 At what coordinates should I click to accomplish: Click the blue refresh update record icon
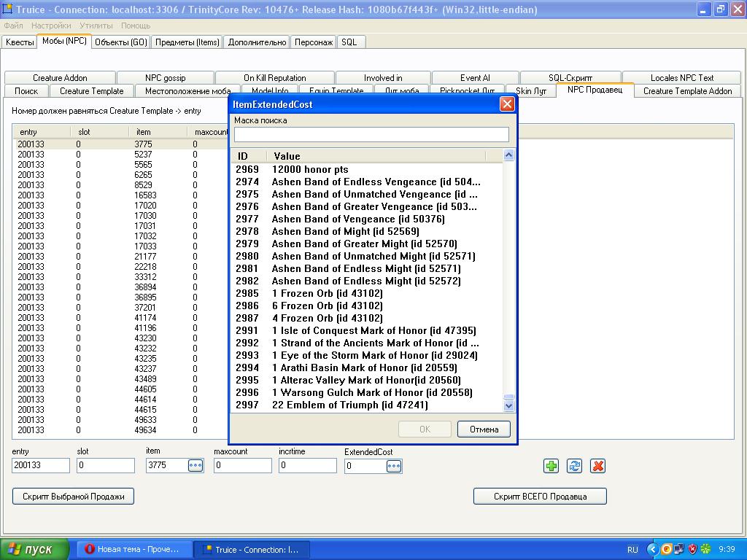(x=574, y=466)
